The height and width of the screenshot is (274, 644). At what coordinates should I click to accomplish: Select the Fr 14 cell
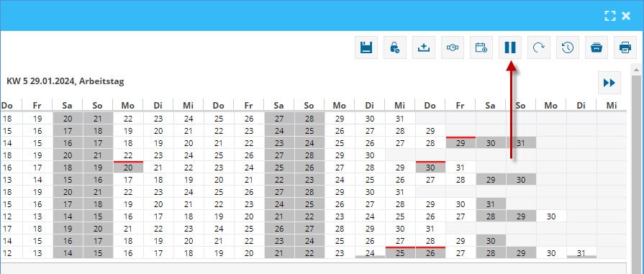click(37, 180)
